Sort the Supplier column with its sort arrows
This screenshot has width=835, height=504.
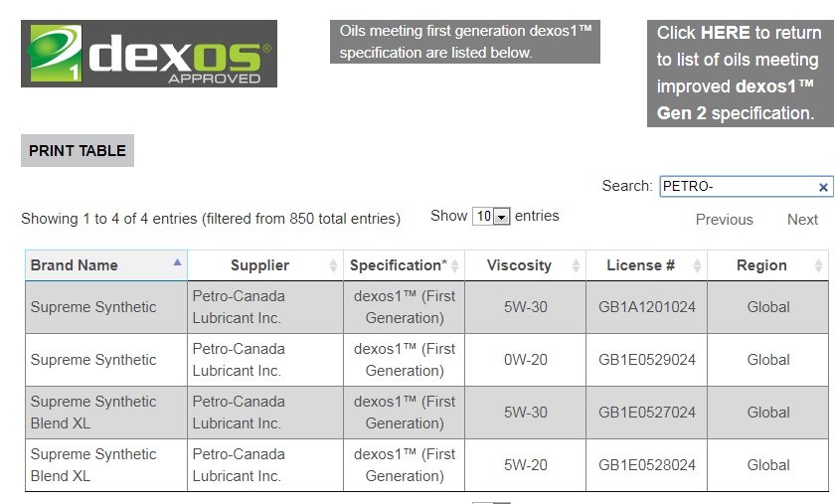point(333,265)
